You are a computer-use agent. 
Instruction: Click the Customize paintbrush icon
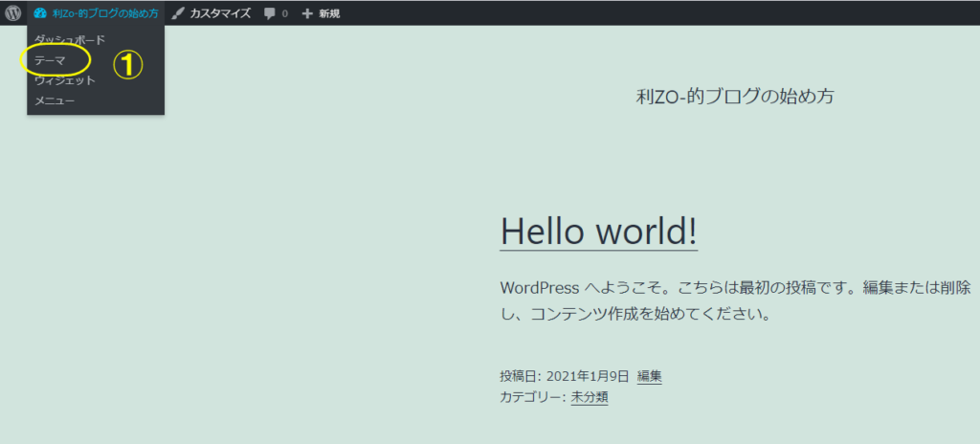pos(179,13)
